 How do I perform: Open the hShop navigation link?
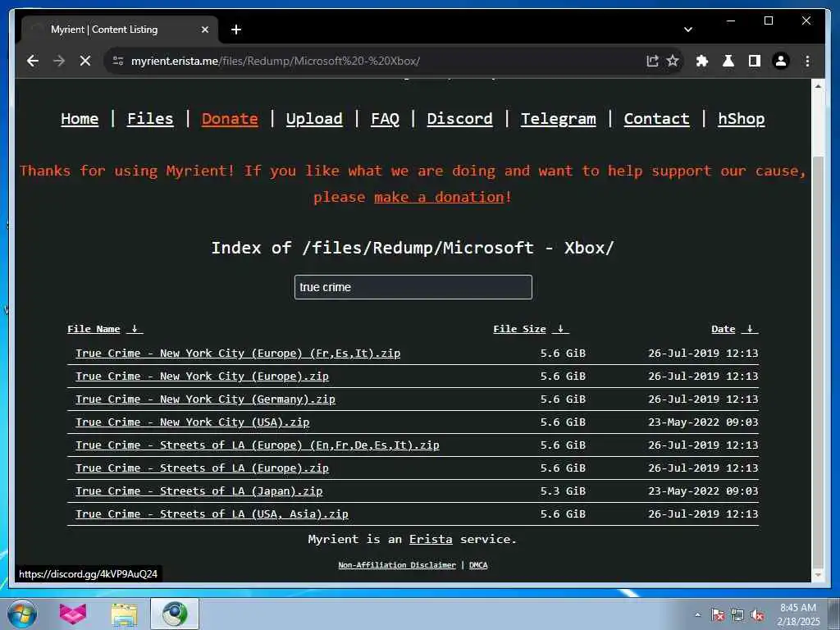pos(742,119)
